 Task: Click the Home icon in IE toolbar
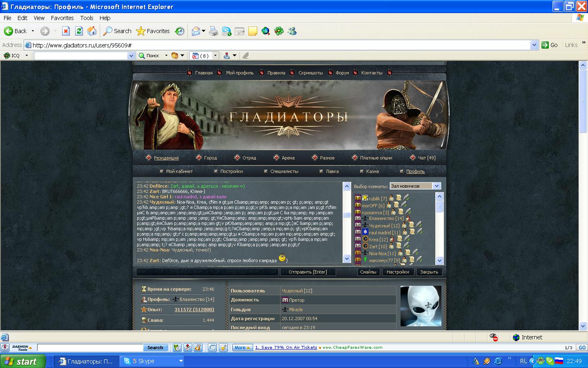click(92, 31)
